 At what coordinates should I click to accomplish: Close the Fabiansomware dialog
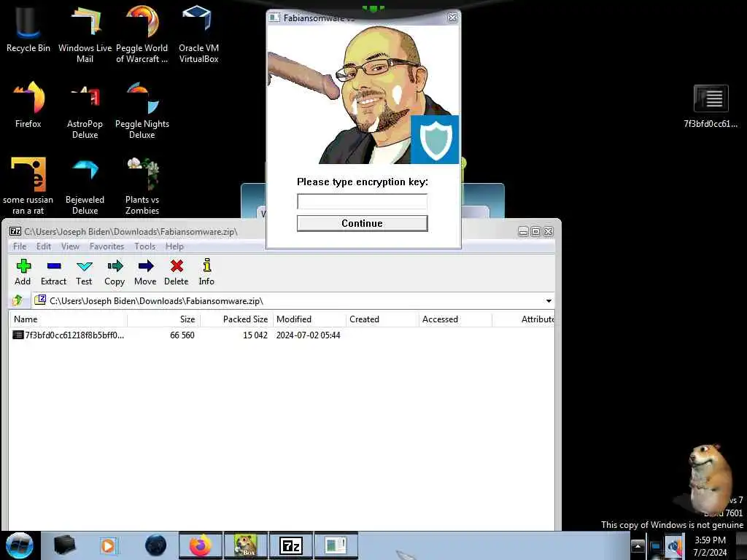(x=452, y=18)
